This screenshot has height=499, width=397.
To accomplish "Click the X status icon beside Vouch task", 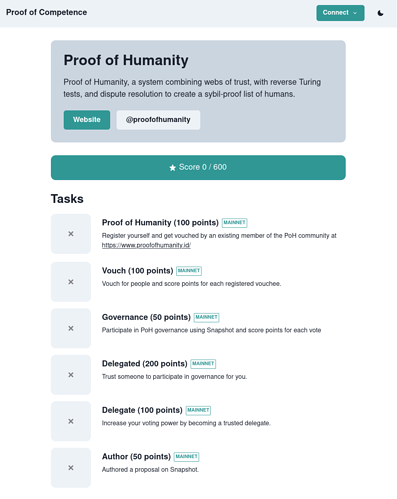I will pos(71,282).
